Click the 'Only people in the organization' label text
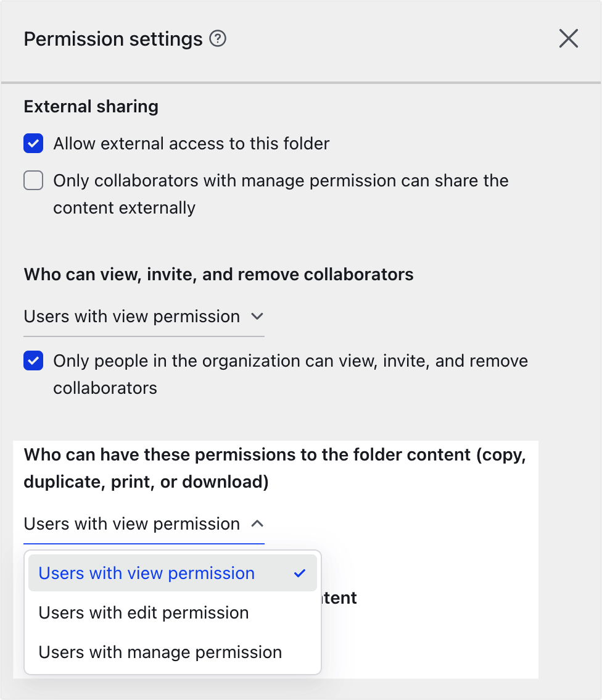The image size is (602, 700). pyautogui.click(x=290, y=361)
